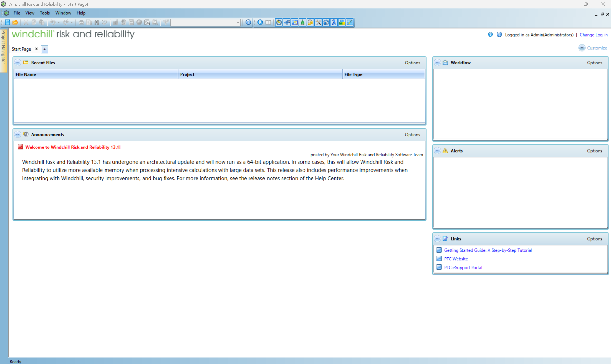Open the lambda Weibull module icon
The width and height of the screenshot is (611, 364).
click(334, 22)
